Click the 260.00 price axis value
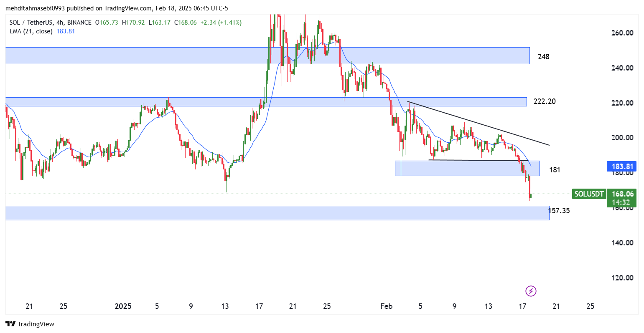This screenshot has height=333, width=644. (622, 33)
